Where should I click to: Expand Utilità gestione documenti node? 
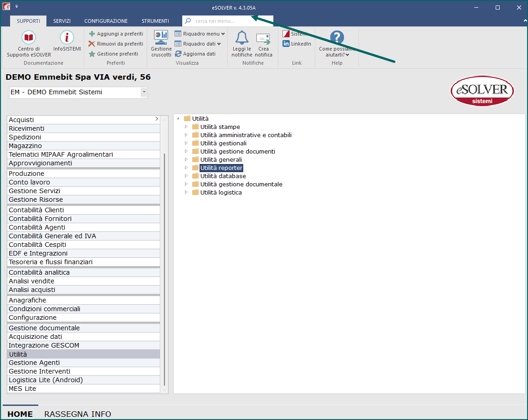tap(186, 152)
